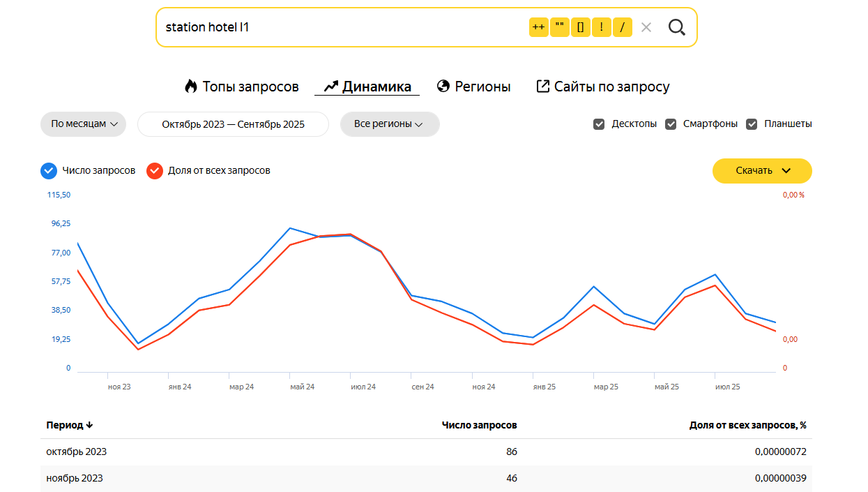Open the Регионы tab
Image resolution: width=868 pixels, height=492 pixels.
point(473,87)
